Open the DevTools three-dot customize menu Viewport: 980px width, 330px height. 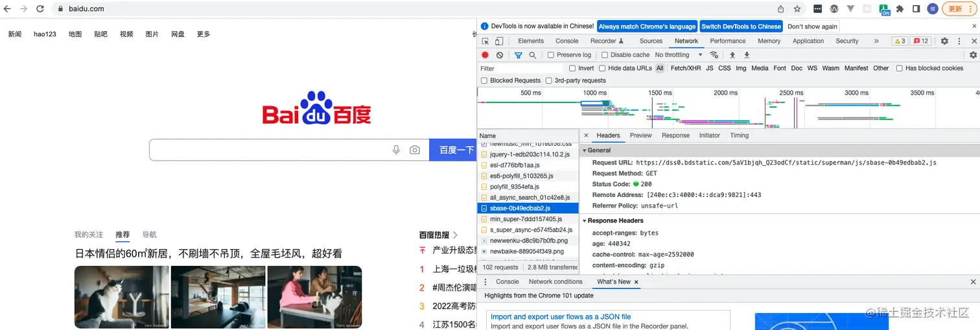click(959, 41)
